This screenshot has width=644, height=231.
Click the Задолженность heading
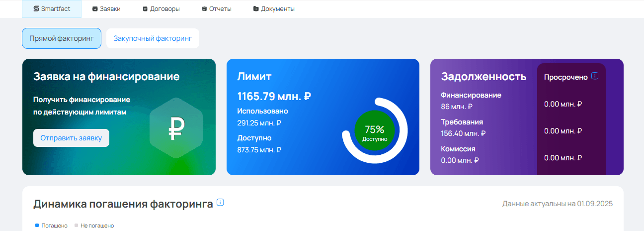484,77
